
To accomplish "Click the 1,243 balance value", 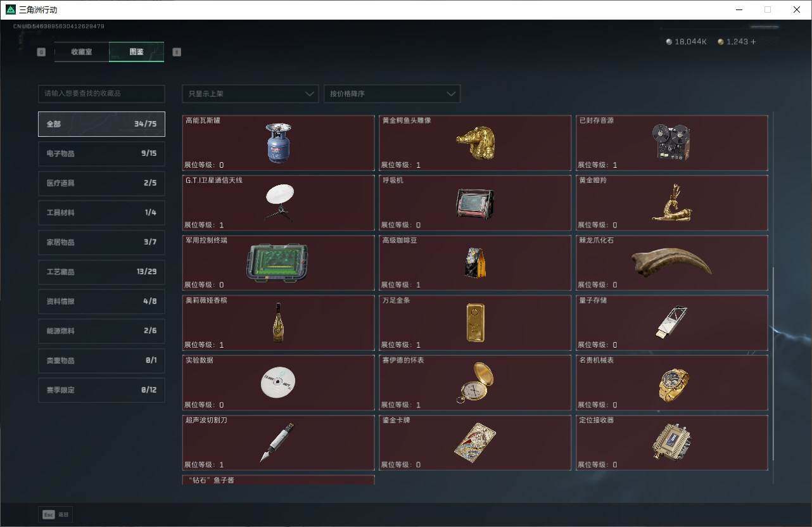I will [737, 42].
